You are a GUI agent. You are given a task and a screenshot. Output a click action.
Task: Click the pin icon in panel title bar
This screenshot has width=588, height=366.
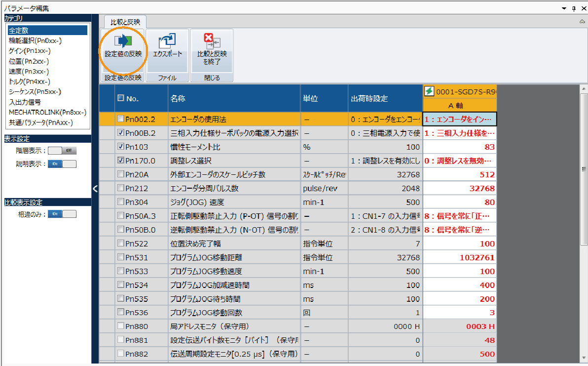point(574,8)
